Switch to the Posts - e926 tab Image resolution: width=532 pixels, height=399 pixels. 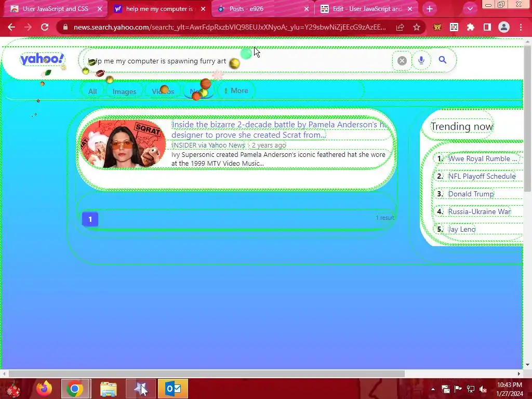[x=261, y=9]
